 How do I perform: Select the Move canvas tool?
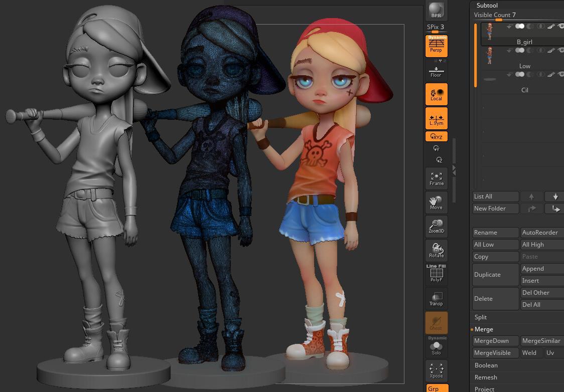(x=436, y=203)
